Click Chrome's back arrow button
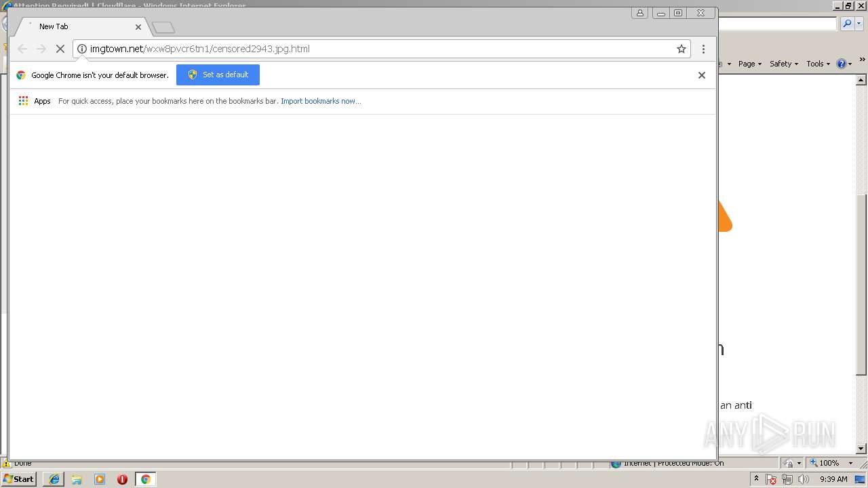 point(22,49)
